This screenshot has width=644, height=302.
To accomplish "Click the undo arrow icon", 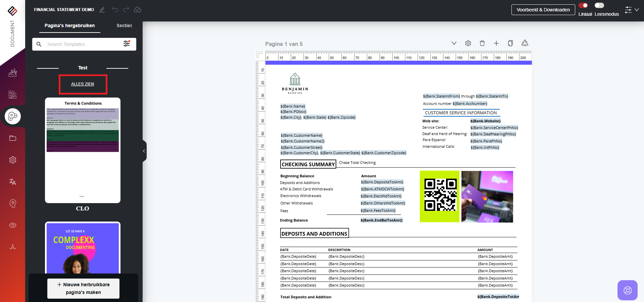I will point(115,10).
